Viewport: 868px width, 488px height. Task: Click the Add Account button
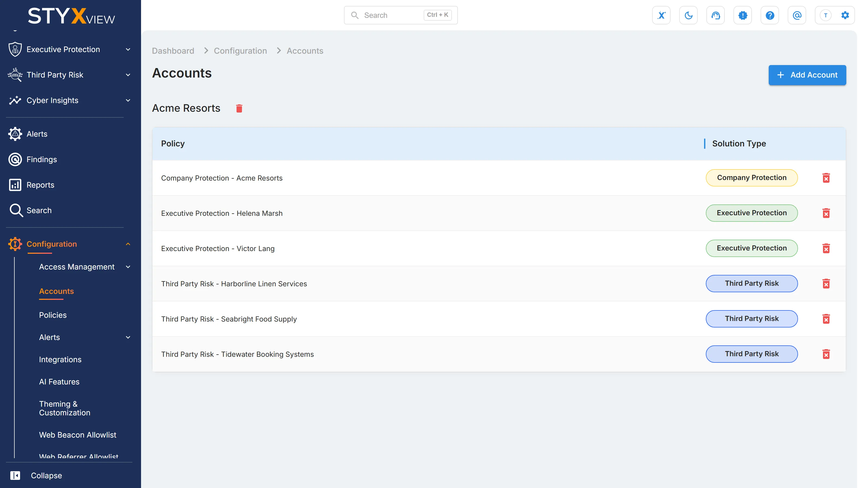[807, 75]
